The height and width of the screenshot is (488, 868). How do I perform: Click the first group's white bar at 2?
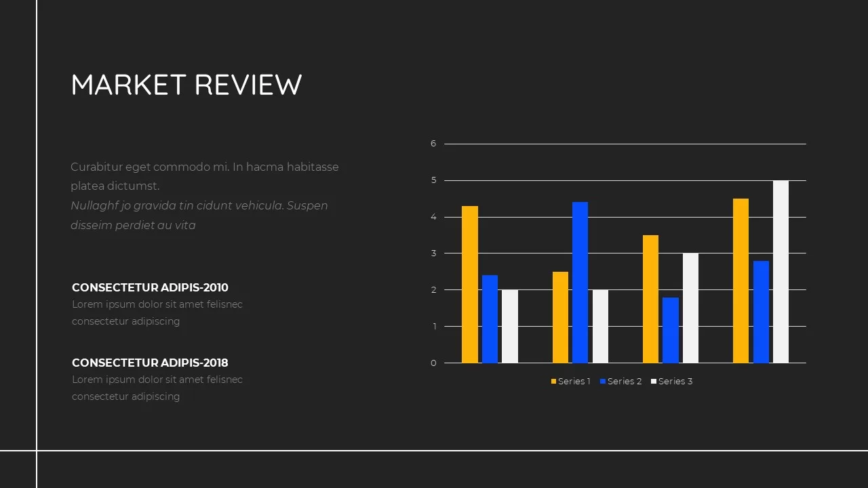510,327
